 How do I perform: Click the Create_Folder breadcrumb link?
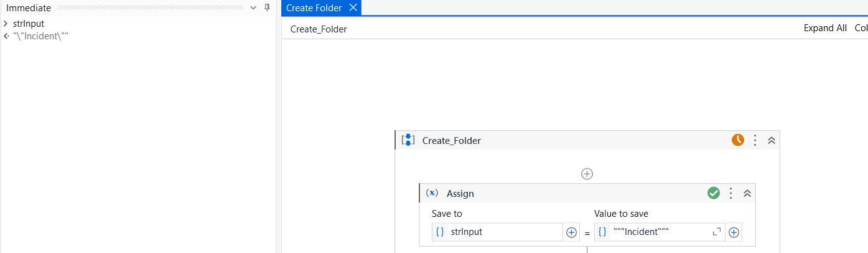click(x=319, y=29)
